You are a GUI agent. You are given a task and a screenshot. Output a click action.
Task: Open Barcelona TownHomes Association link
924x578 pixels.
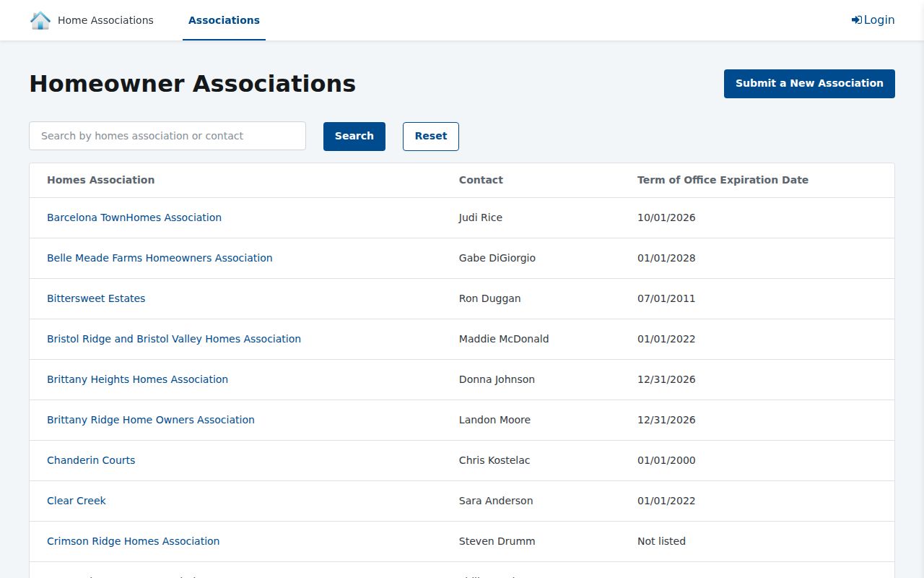(134, 217)
